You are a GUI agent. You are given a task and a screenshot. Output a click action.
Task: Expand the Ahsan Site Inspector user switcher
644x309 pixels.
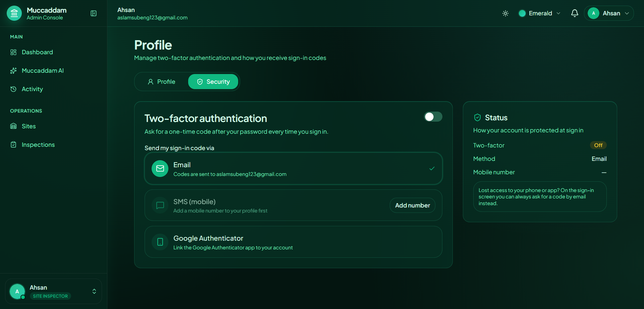[x=53, y=291]
